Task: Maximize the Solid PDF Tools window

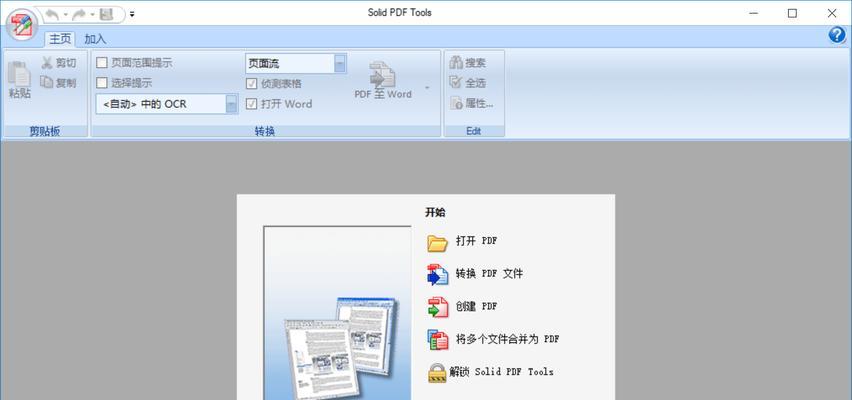Action: 792,14
